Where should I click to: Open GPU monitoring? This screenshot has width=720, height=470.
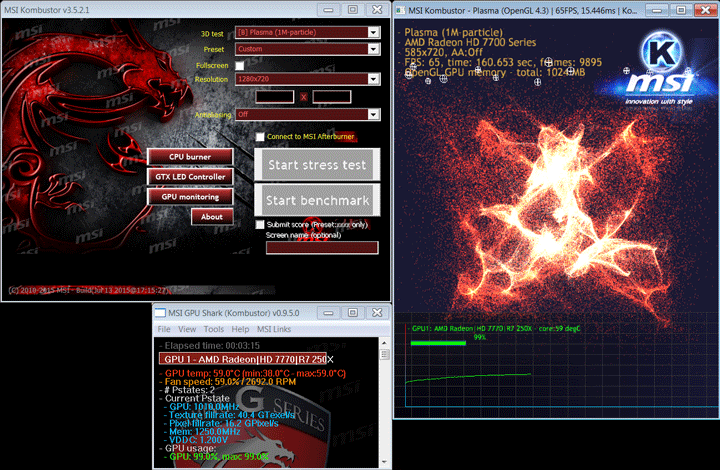pyautogui.click(x=190, y=197)
